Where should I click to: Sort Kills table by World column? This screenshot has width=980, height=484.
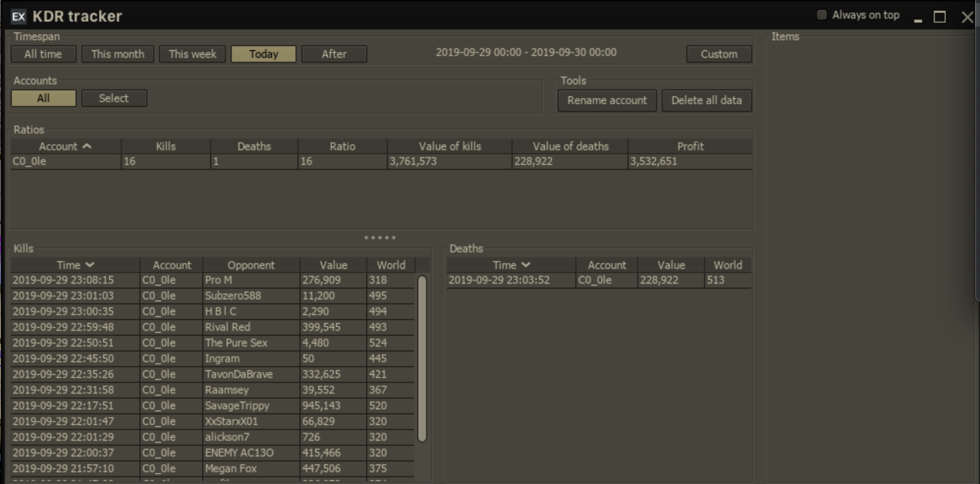(x=391, y=265)
